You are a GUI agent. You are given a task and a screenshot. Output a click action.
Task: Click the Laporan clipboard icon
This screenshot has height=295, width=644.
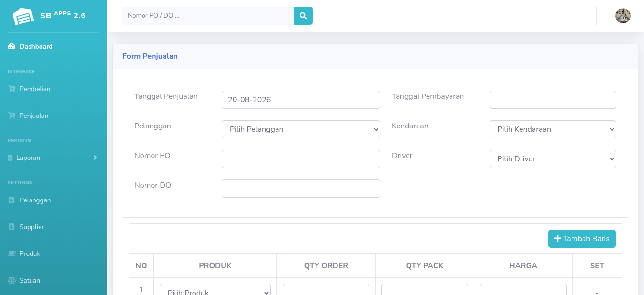point(10,158)
